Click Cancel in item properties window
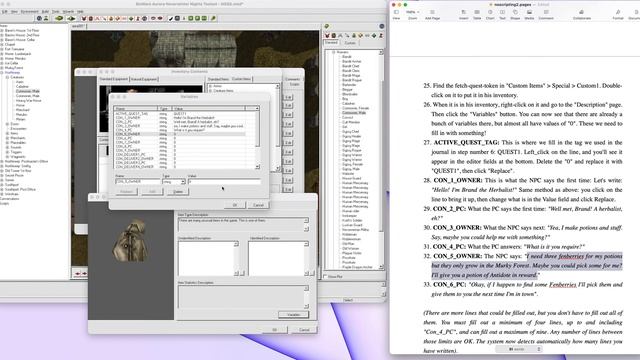Viewport: 640px width, 360px height. [304, 330]
